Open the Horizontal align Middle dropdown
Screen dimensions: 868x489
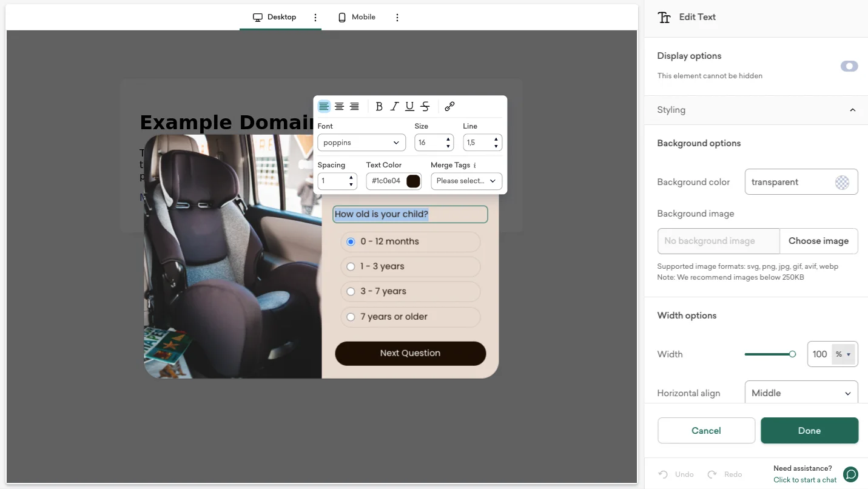click(x=801, y=393)
